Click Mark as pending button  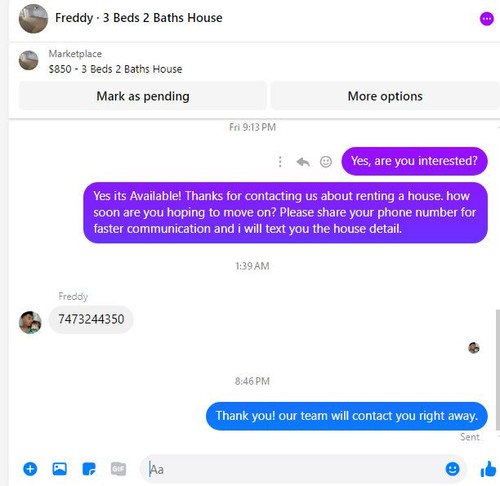[x=143, y=96]
